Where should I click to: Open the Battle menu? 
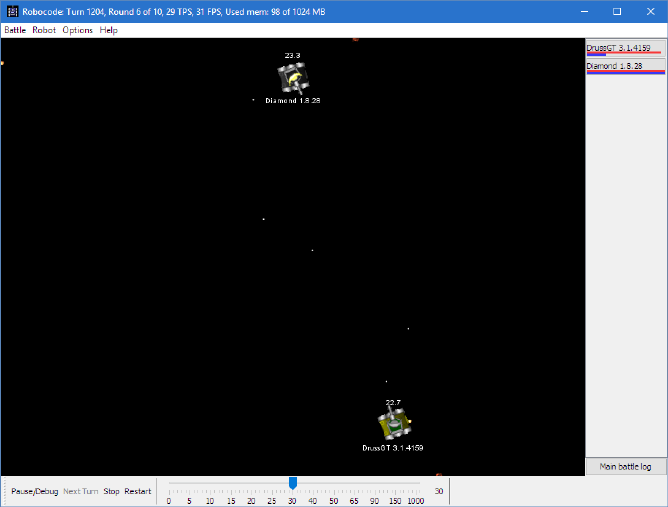(15, 30)
